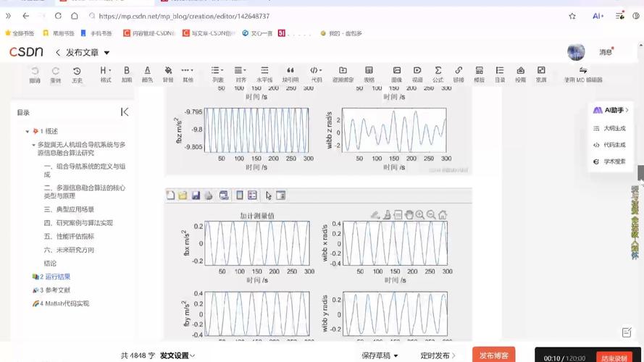Click the resource binding (资源绑定) icon

click(343, 75)
